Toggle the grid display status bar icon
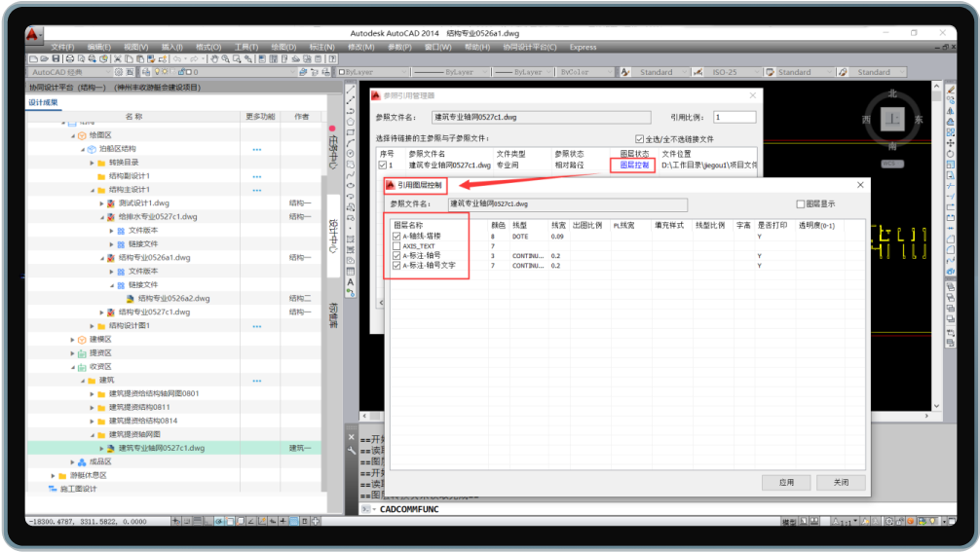The image size is (980, 552). [198, 521]
